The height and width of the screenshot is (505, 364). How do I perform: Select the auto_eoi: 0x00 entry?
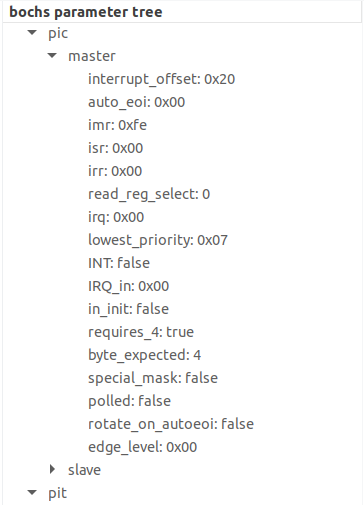coord(136,102)
